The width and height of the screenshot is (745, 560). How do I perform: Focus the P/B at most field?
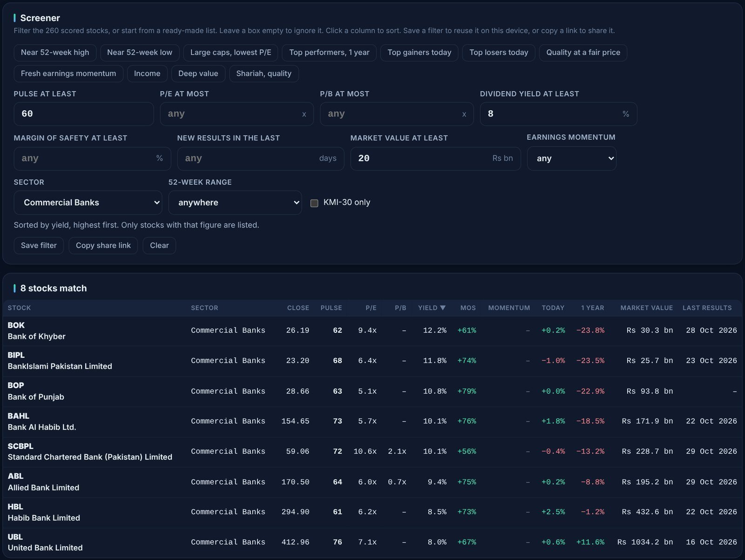[x=397, y=114]
